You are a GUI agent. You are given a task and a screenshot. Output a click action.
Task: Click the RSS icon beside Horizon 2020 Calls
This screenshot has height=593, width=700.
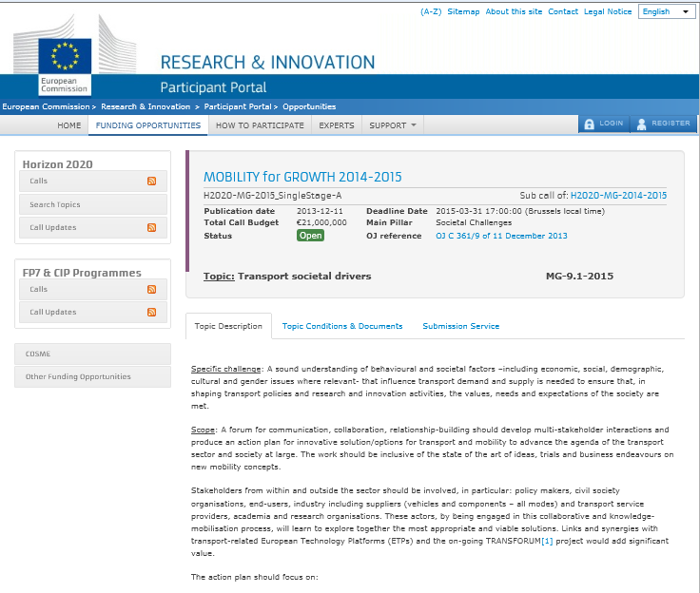[x=152, y=181]
